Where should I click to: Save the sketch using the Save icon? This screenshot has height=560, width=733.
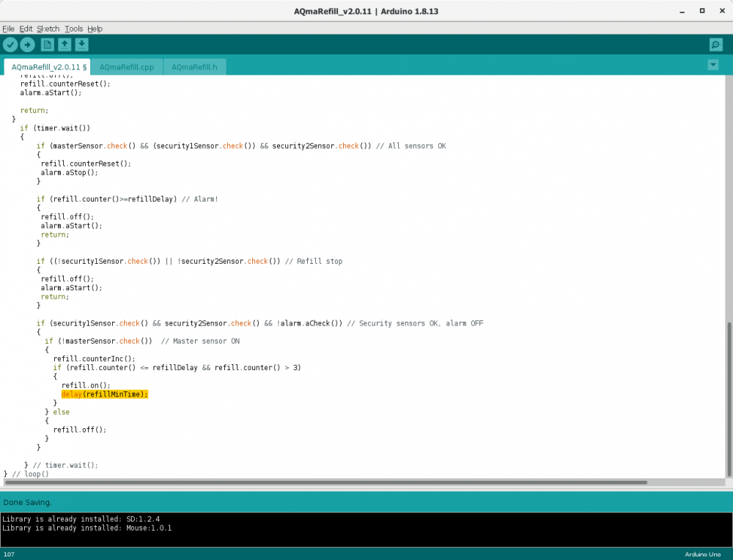click(81, 44)
